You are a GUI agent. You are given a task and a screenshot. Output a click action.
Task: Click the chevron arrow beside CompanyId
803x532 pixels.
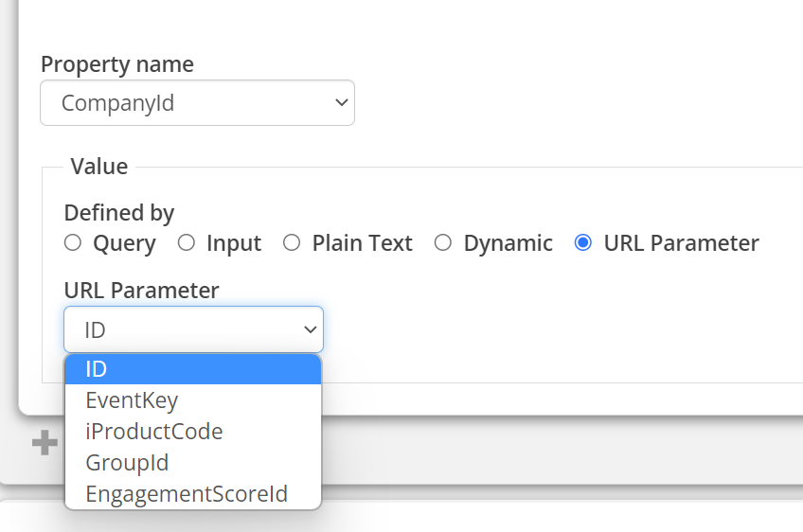[x=341, y=102]
